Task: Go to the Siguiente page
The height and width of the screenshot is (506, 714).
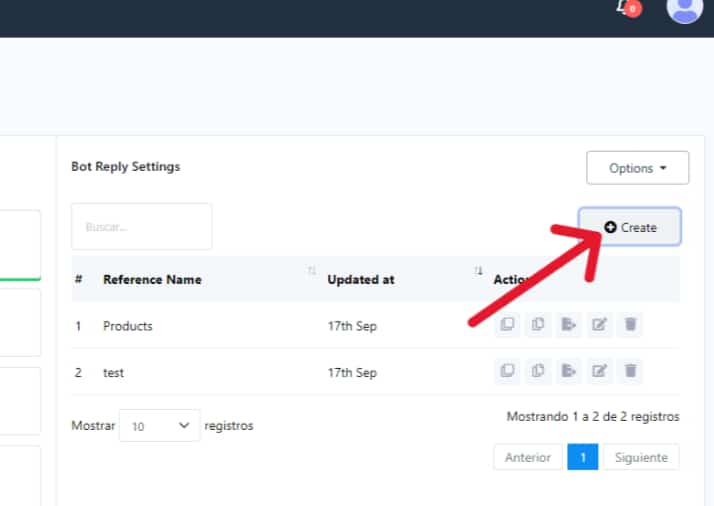Action: [640, 457]
